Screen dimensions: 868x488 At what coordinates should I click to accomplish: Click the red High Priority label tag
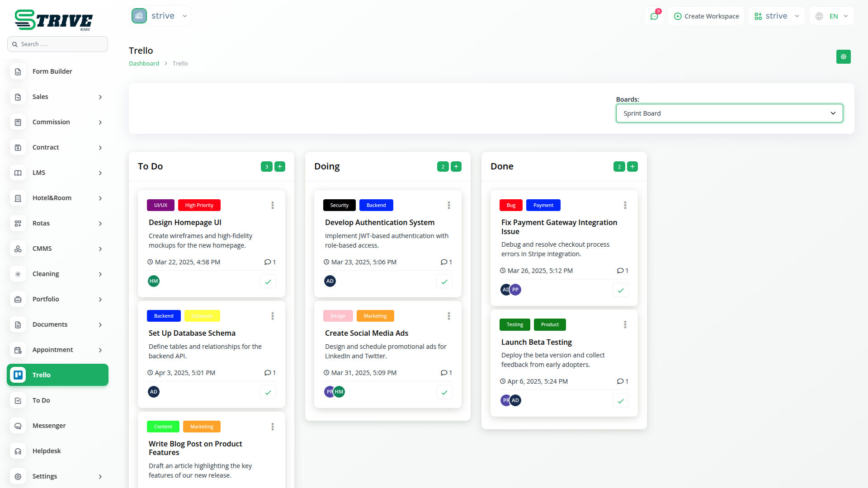pyautogui.click(x=199, y=206)
